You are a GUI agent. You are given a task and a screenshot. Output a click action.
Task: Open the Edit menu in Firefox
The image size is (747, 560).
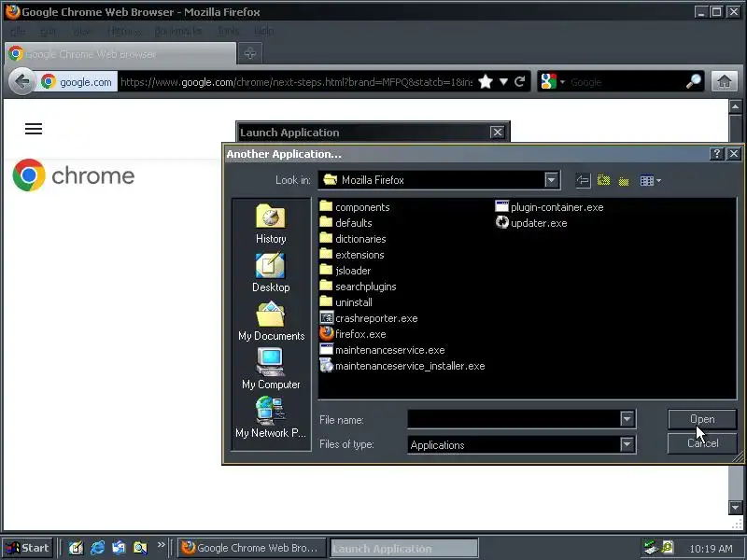pyautogui.click(x=49, y=31)
